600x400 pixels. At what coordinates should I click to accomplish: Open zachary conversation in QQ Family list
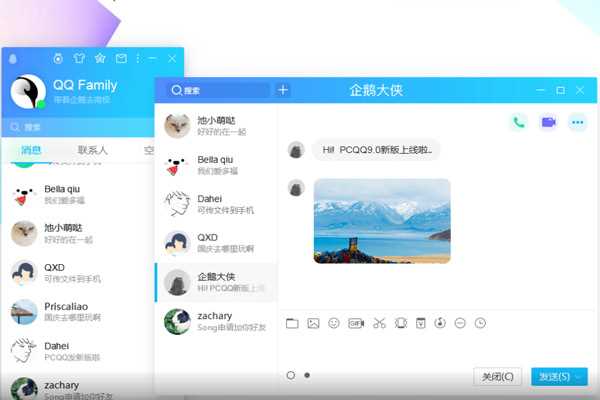tap(78, 387)
